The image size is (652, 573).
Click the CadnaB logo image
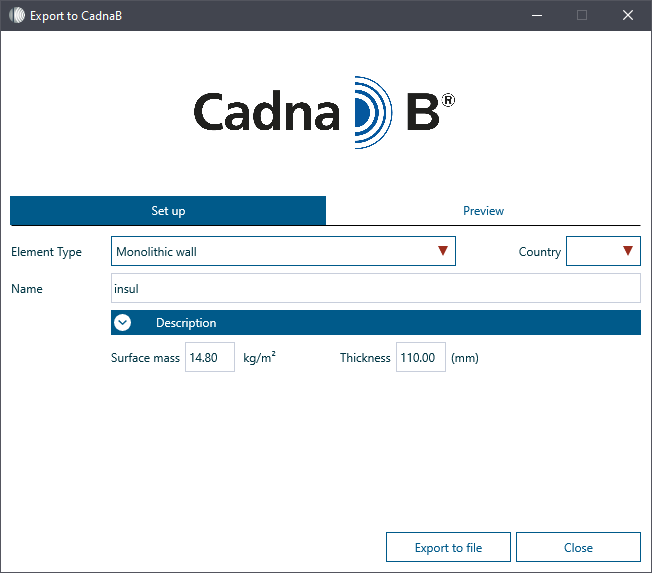point(324,112)
